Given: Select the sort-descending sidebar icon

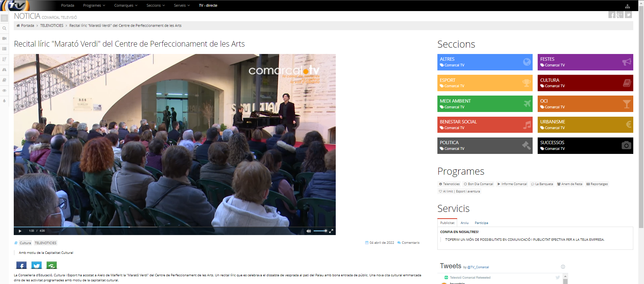Looking at the screenshot, I should (4, 59).
